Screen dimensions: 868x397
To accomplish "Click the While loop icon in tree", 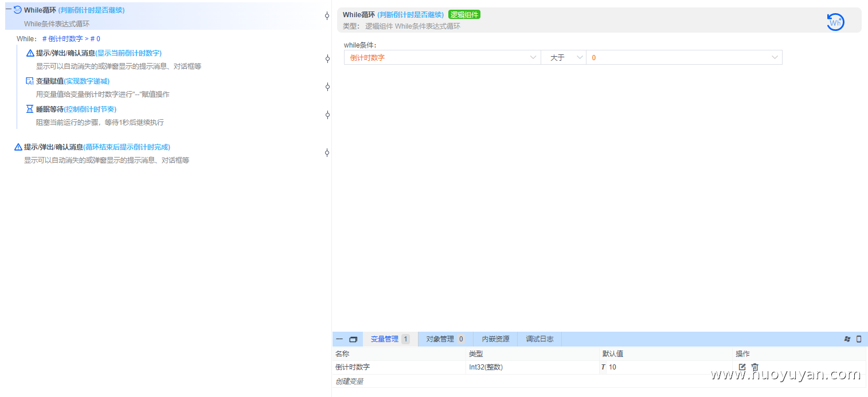I will tap(18, 10).
